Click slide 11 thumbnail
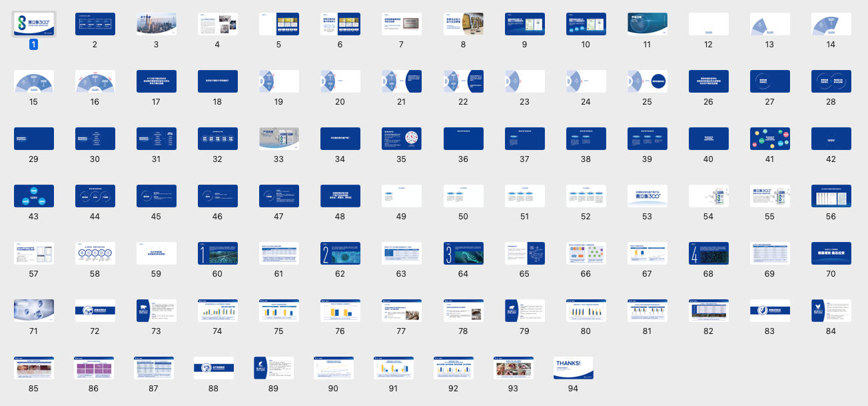This screenshot has height=406, width=868. (x=647, y=24)
